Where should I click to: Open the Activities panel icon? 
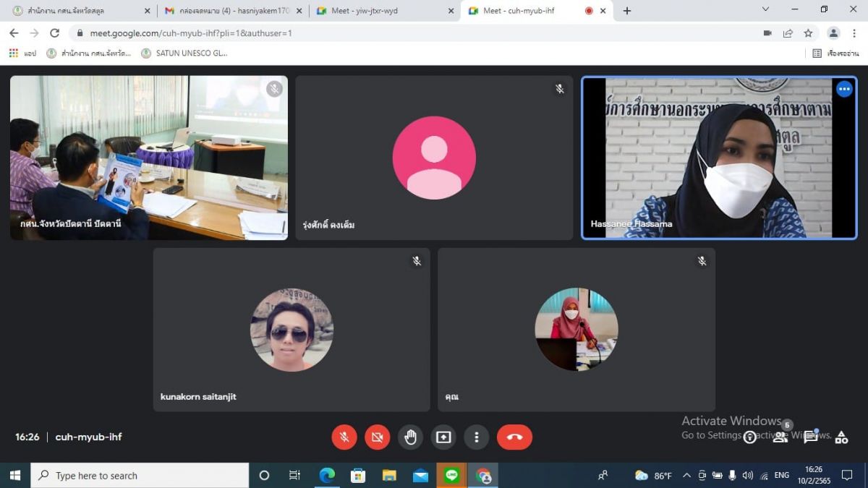(841, 437)
